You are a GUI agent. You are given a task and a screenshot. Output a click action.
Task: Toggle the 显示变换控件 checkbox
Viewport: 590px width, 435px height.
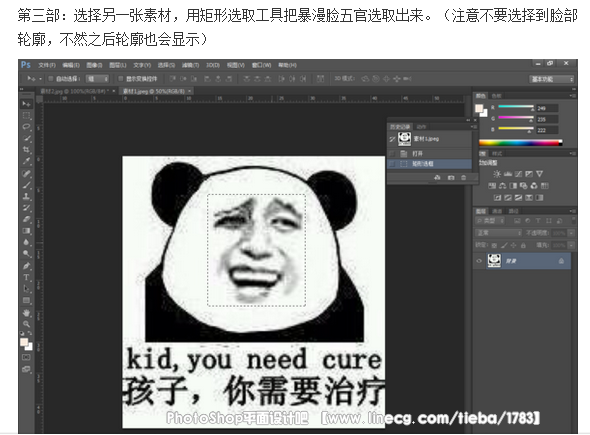point(120,79)
